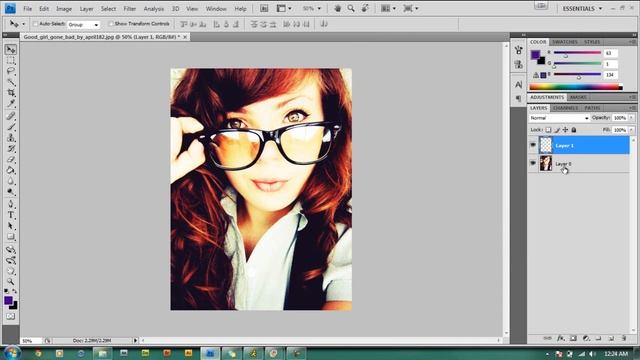This screenshot has height=360, width=640.
Task: Select the Type tool
Action: click(11, 215)
